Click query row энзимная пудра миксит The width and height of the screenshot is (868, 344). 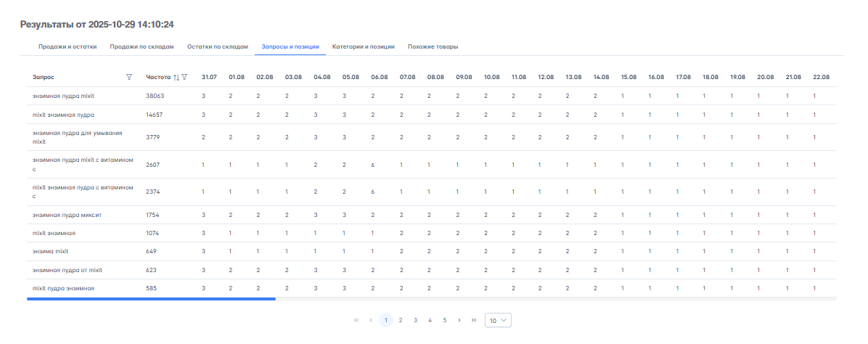click(x=68, y=215)
